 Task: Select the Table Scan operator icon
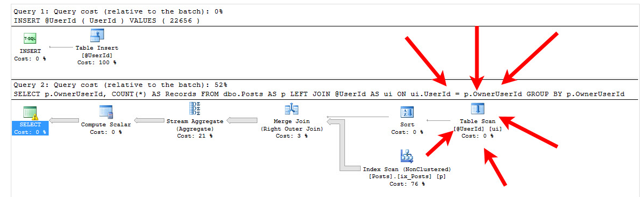point(477,109)
